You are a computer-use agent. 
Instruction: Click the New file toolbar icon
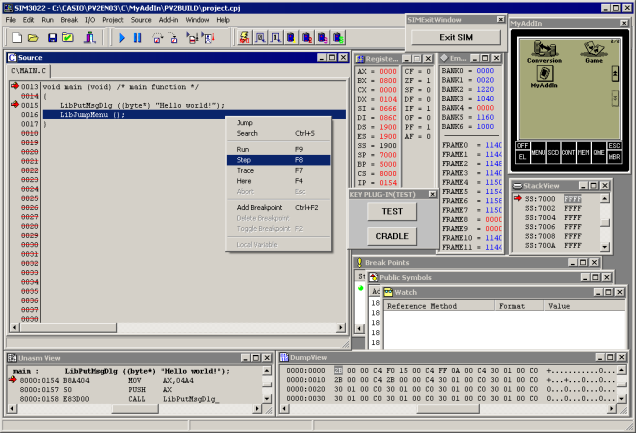tap(17, 38)
